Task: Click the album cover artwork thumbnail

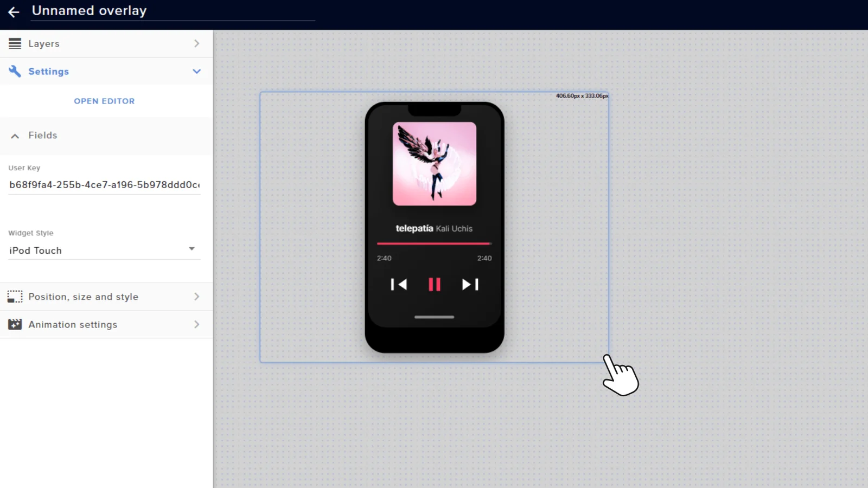Action: [434, 164]
